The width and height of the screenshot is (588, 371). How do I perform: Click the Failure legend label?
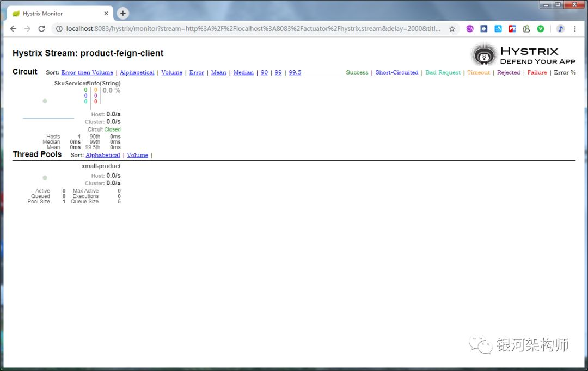(537, 72)
